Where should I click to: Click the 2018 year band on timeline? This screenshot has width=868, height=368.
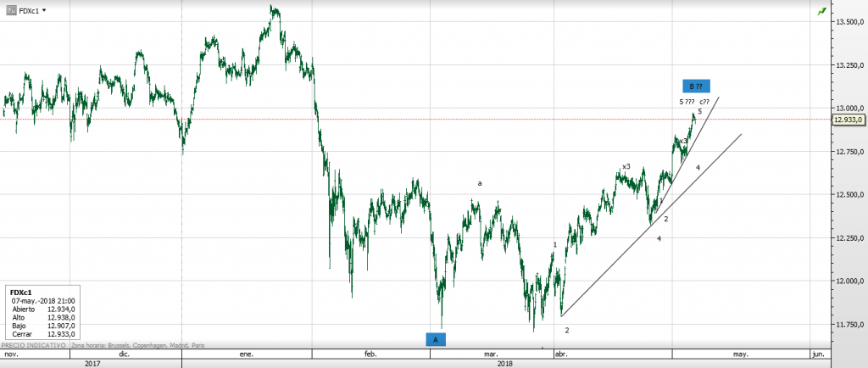[x=504, y=363]
